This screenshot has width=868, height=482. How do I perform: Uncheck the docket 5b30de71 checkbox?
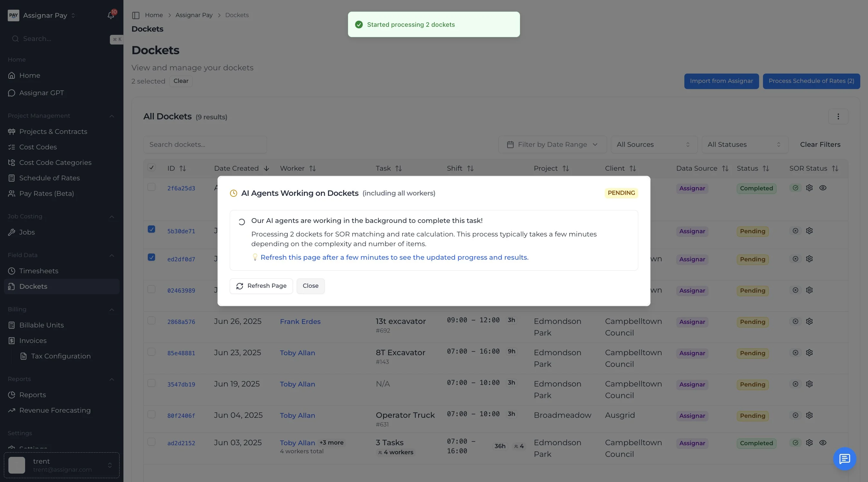point(151,229)
